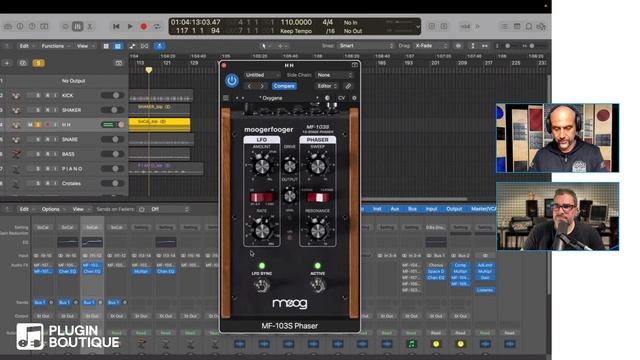
Task: Go to beginning of project
Action: point(116,27)
